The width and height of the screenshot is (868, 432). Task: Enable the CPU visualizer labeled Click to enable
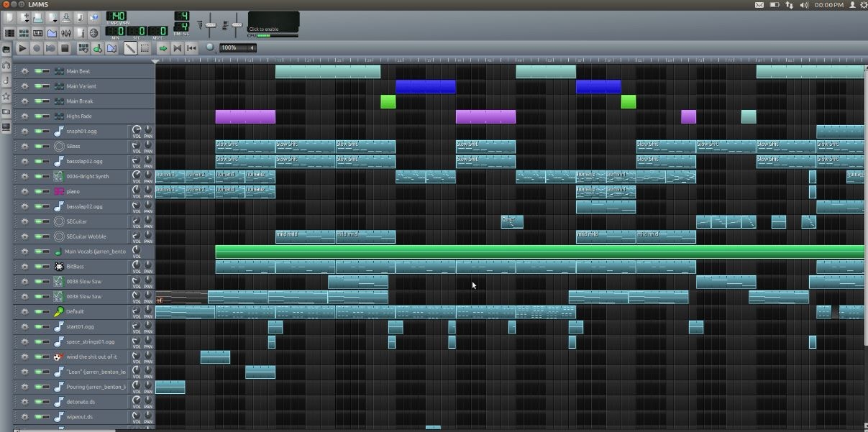(x=272, y=22)
